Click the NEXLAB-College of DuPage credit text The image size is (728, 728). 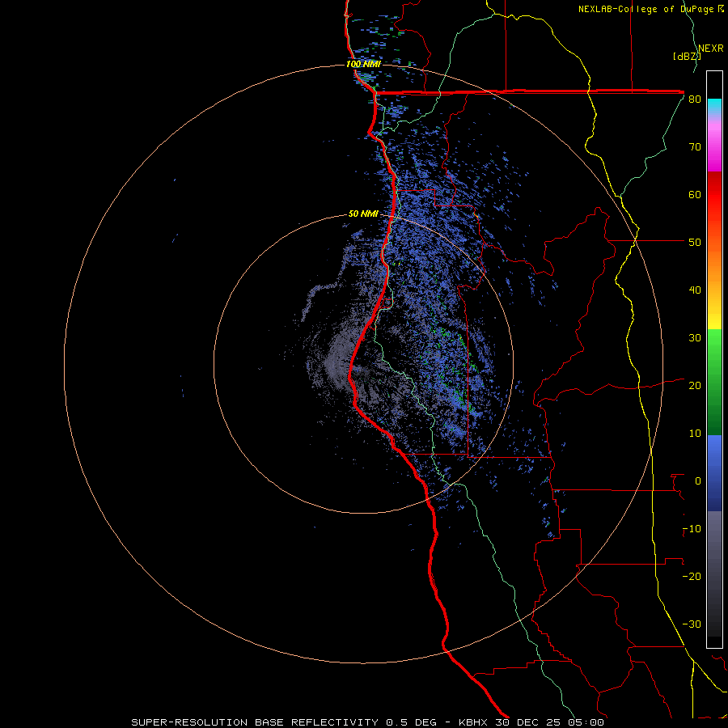click(x=650, y=9)
